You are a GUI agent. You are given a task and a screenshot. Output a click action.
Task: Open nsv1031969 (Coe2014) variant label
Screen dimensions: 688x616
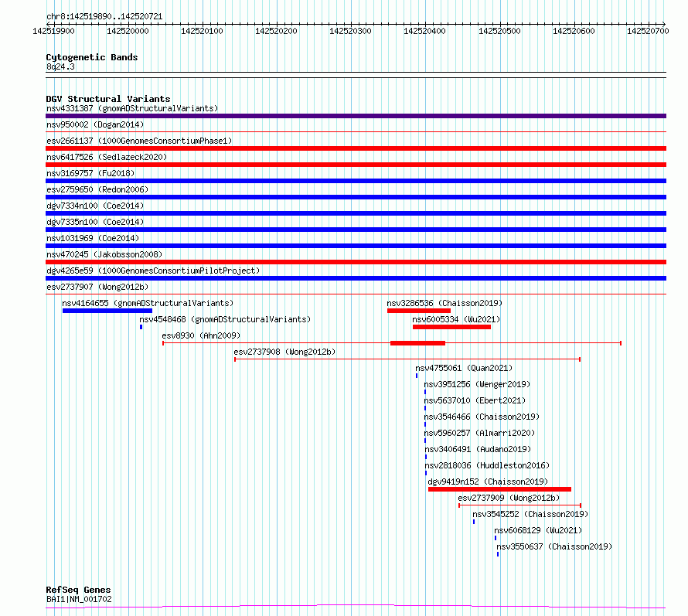93,238
